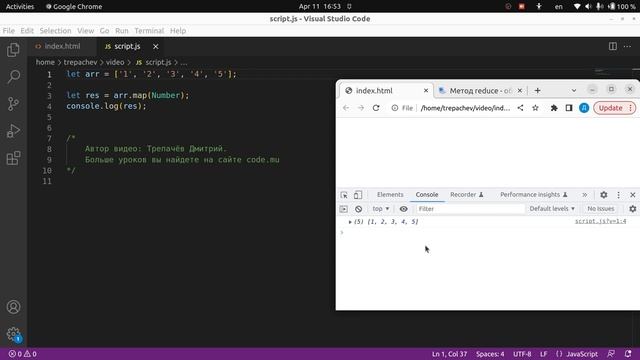The image size is (640, 360).
Task: Open DevTools settings gear
Action: click(604, 195)
